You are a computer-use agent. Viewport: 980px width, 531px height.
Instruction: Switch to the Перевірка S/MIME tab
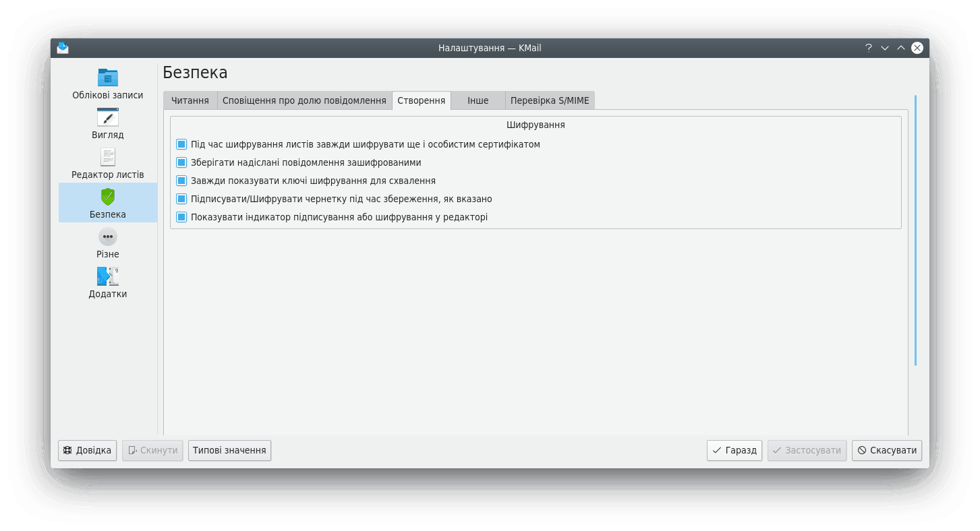click(x=549, y=100)
